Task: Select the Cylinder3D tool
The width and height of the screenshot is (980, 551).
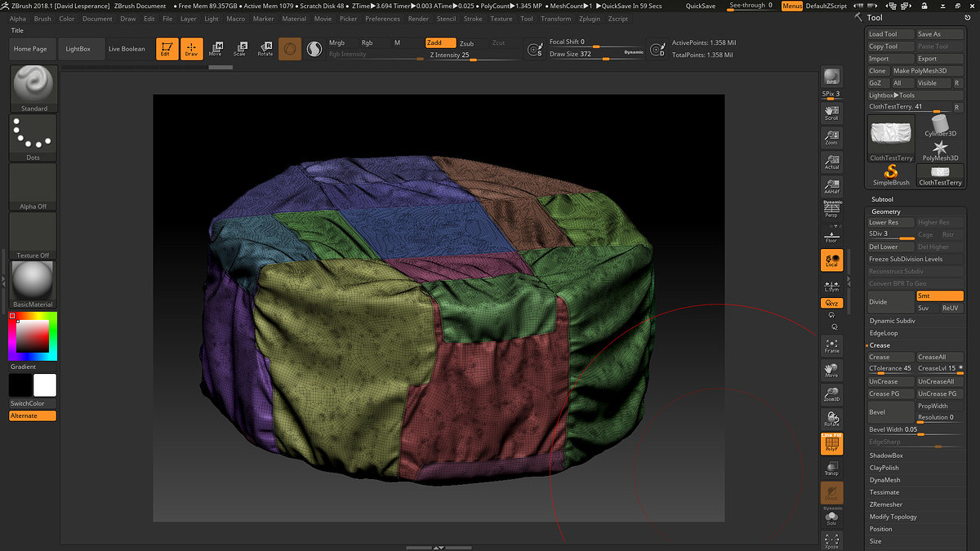Action: click(940, 126)
